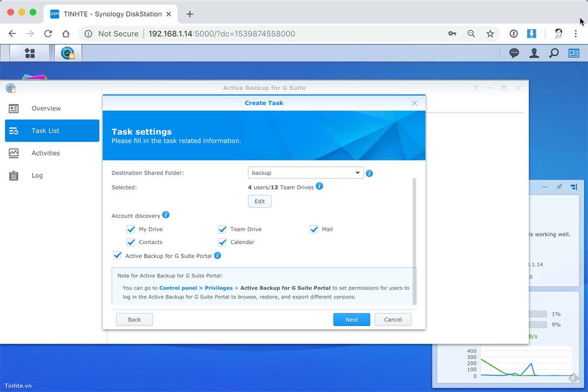Viewport: 588px width, 392px height.
Task: Uncheck the Calendar checkbox
Action: (x=222, y=242)
